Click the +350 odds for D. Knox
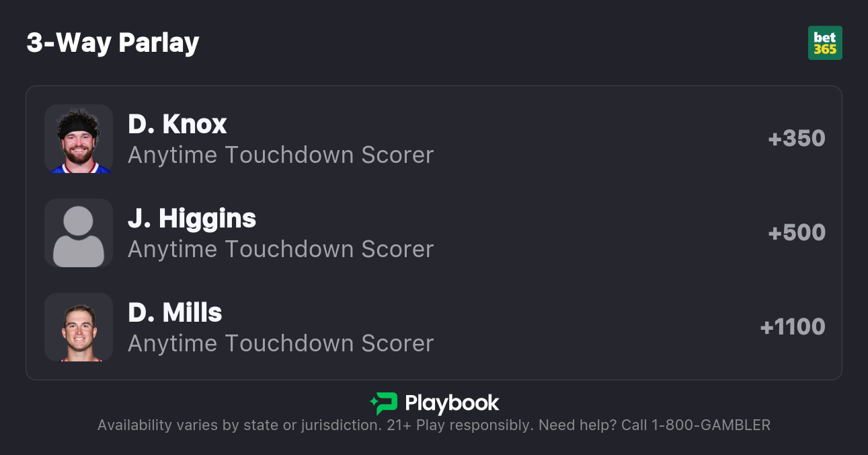This screenshot has height=455, width=868. pyautogui.click(x=797, y=139)
